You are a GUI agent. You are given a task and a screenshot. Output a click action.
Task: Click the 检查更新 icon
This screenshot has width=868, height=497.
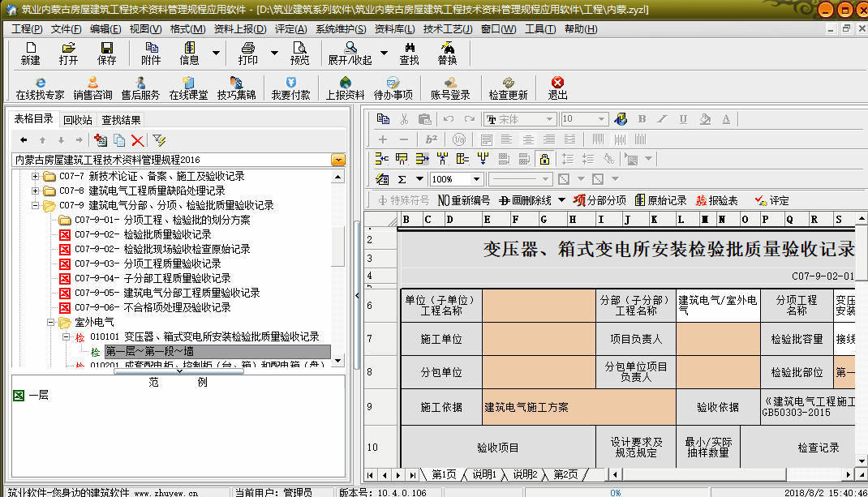pos(508,88)
